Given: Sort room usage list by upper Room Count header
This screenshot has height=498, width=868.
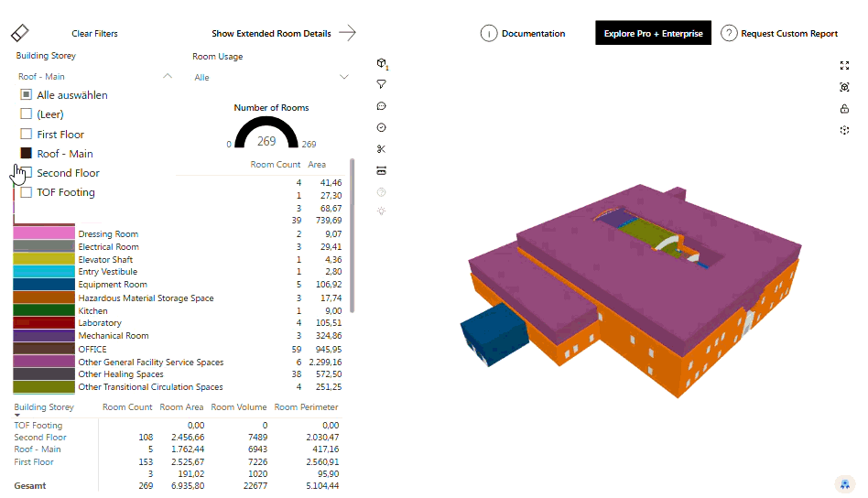Looking at the screenshot, I should tap(275, 165).
